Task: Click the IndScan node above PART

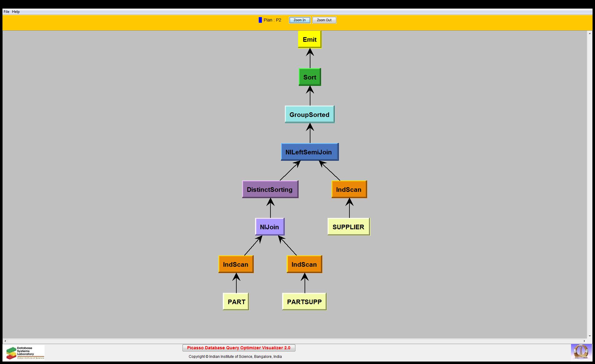Action: (x=236, y=264)
